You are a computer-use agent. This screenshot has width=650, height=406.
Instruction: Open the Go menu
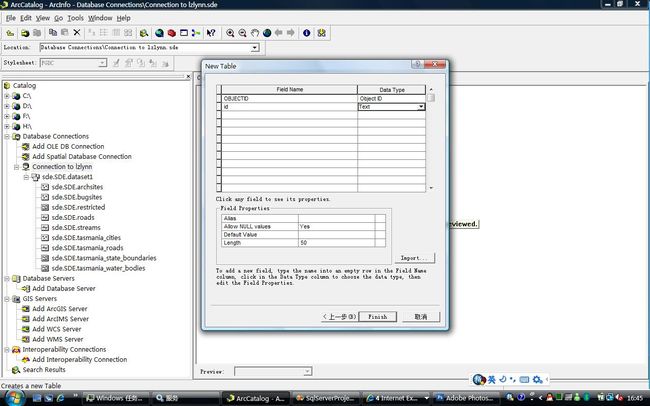(58, 18)
